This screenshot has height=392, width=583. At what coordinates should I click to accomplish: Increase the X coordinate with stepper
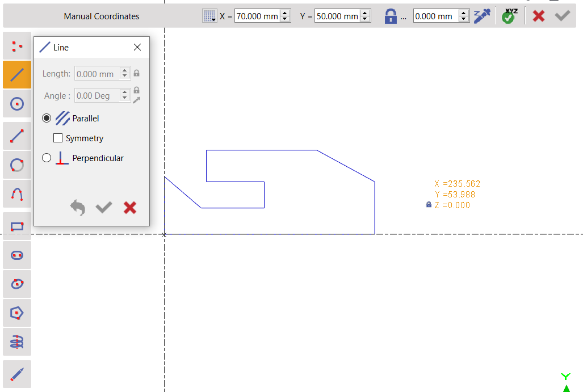[x=285, y=14]
